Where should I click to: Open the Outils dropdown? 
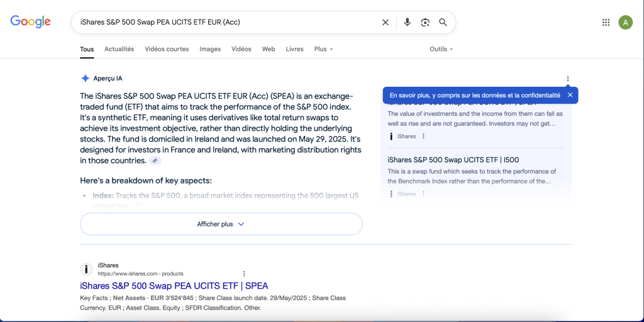441,49
